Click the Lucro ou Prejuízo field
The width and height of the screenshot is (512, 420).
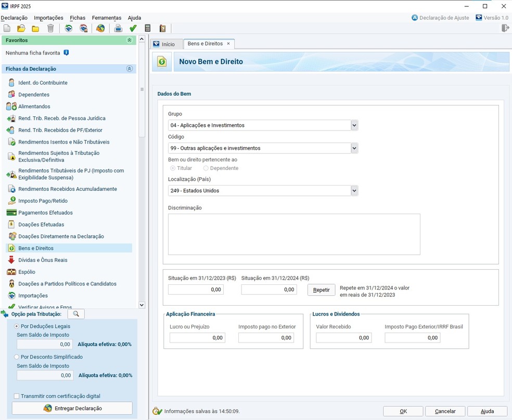tap(198, 338)
